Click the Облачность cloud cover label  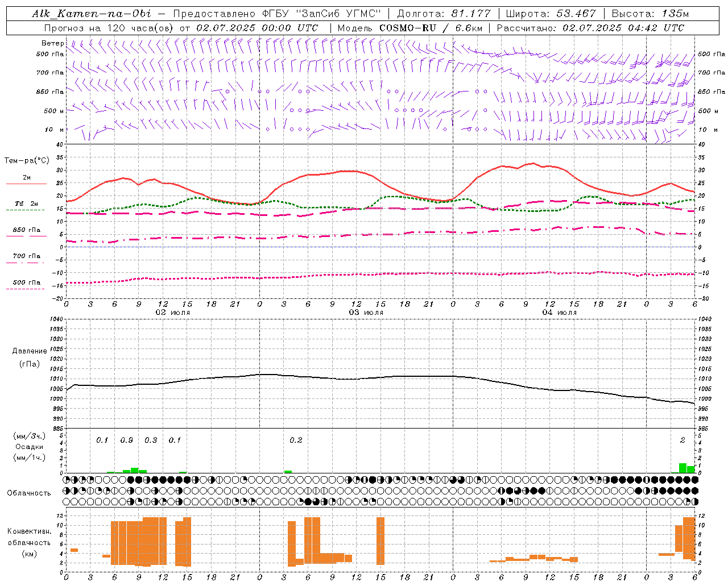tap(29, 493)
